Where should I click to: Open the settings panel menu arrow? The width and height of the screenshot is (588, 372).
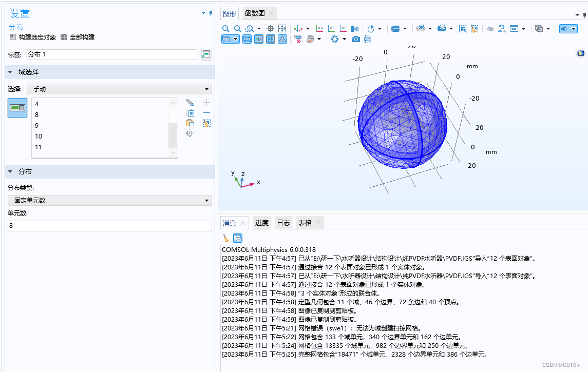tap(203, 13)
